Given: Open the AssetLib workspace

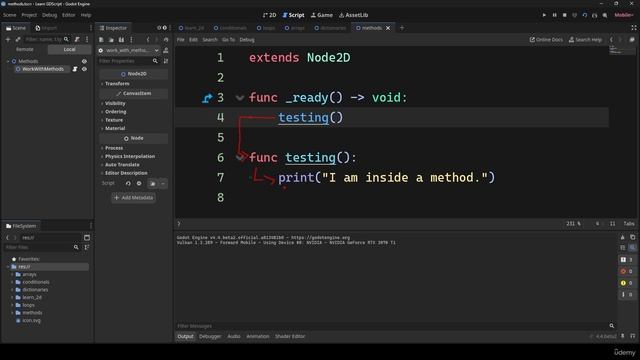Looking at the screenshot, I should [x=353, y=15].
